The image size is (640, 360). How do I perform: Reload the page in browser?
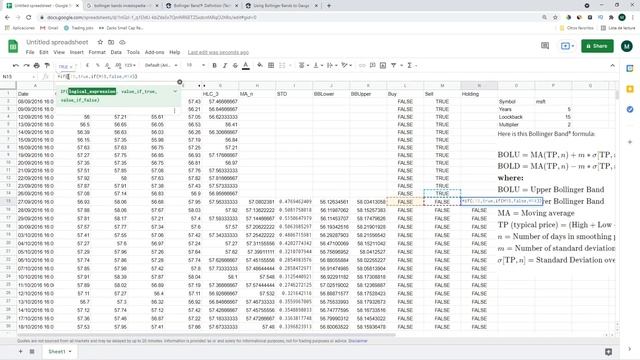tap(29, 18)
